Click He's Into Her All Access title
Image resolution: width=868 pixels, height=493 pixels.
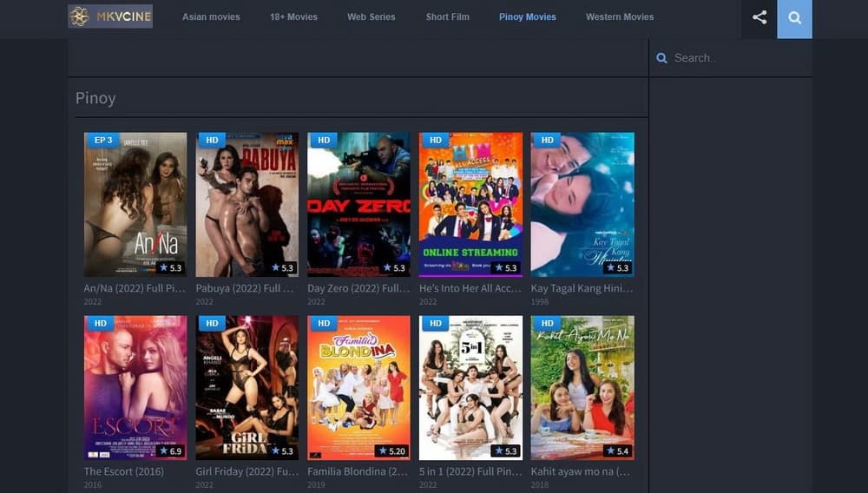(x=470, y=288)
